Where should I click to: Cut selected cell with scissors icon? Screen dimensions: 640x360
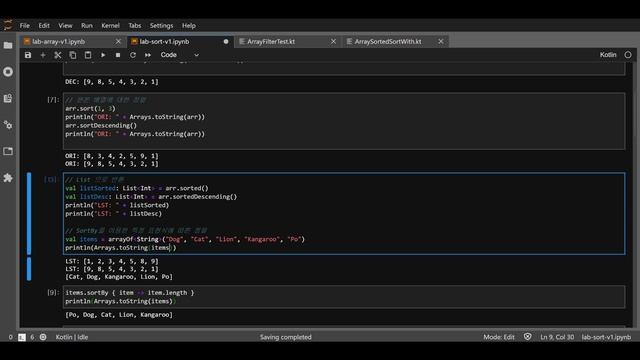[58, 55]
